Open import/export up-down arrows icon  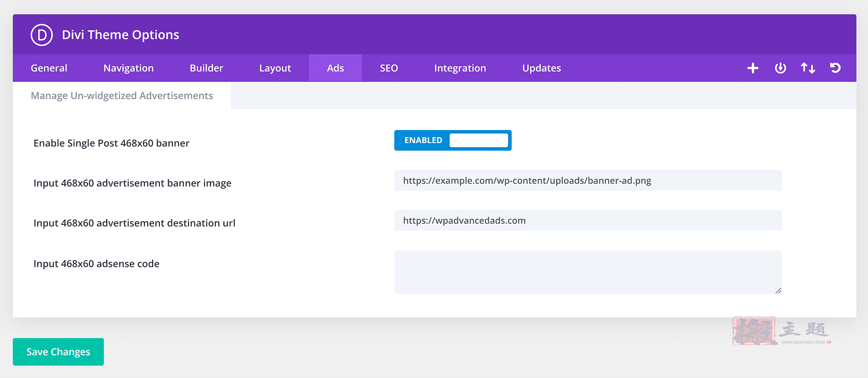coord(808,68)
